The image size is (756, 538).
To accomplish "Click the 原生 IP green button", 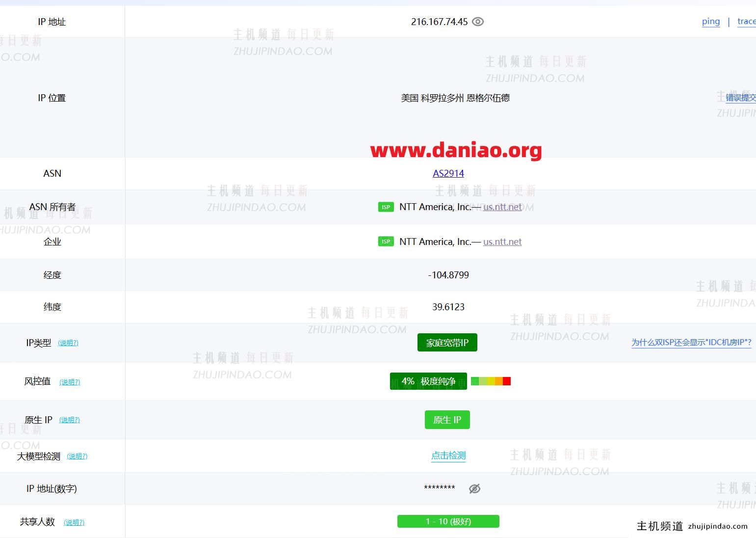I will [447, 420].
